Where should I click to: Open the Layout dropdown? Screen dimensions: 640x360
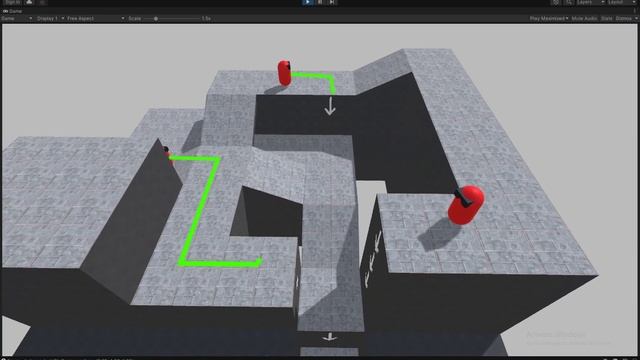[621, 2]
